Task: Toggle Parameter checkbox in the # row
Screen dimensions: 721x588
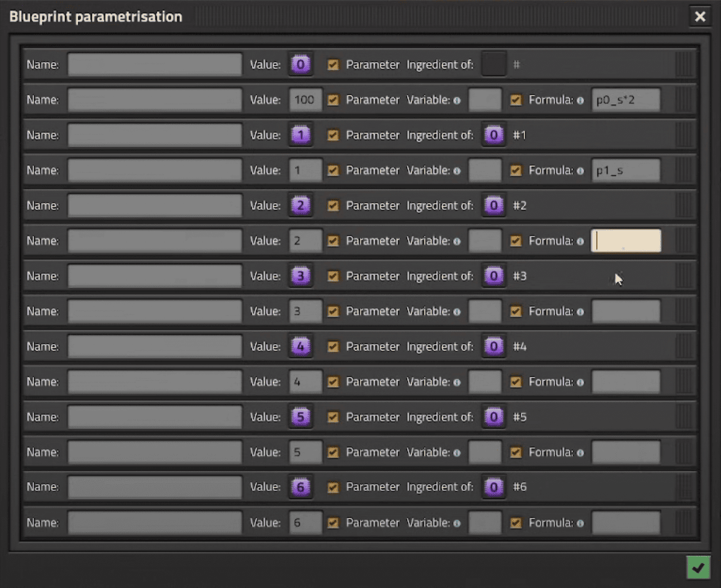Action: (x=333, y=64)
